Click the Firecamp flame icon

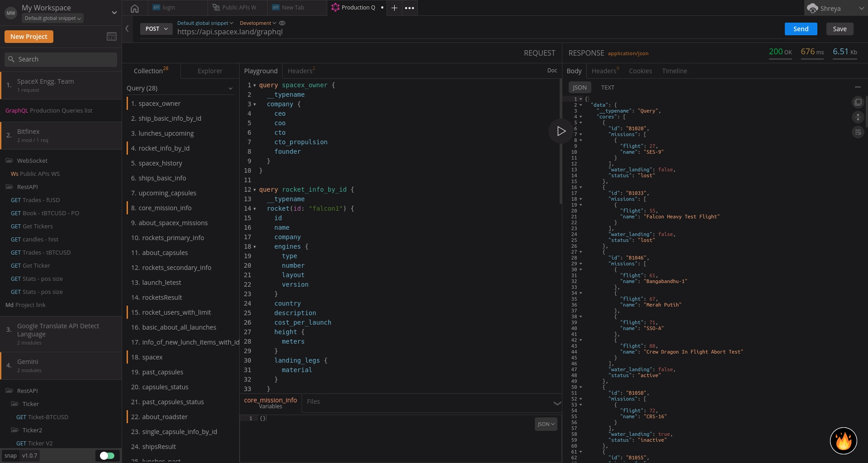click(844, 441)
